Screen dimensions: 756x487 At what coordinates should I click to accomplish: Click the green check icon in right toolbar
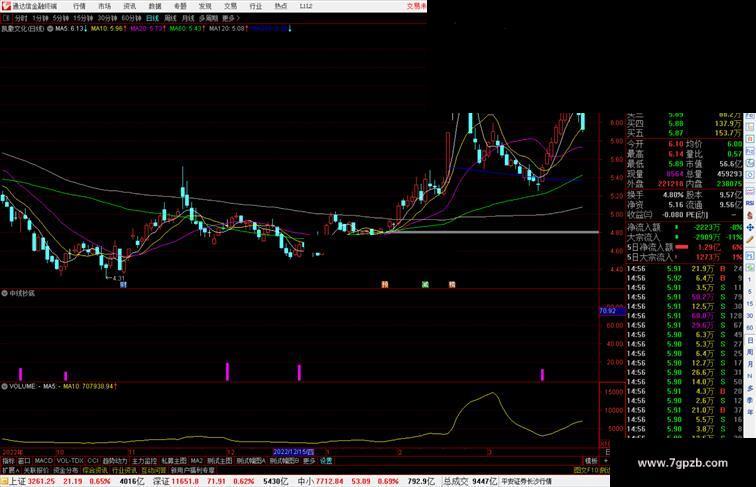[x=750, y=267]
